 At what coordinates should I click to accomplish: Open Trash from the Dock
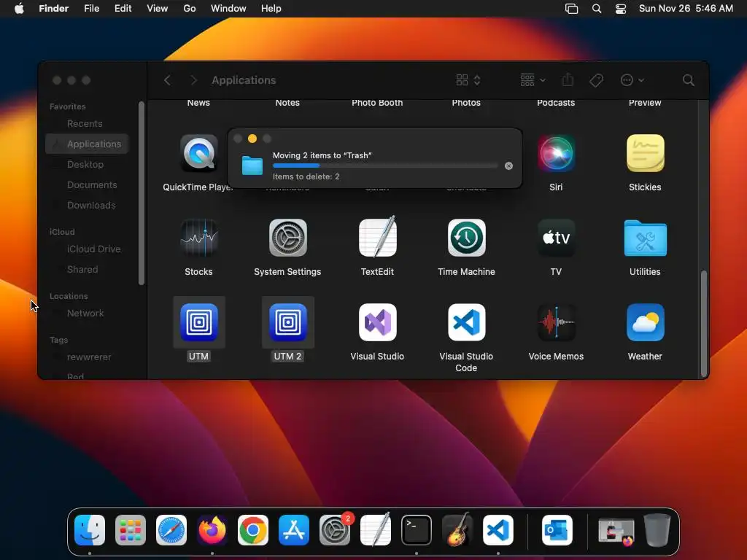coord(657,530)
